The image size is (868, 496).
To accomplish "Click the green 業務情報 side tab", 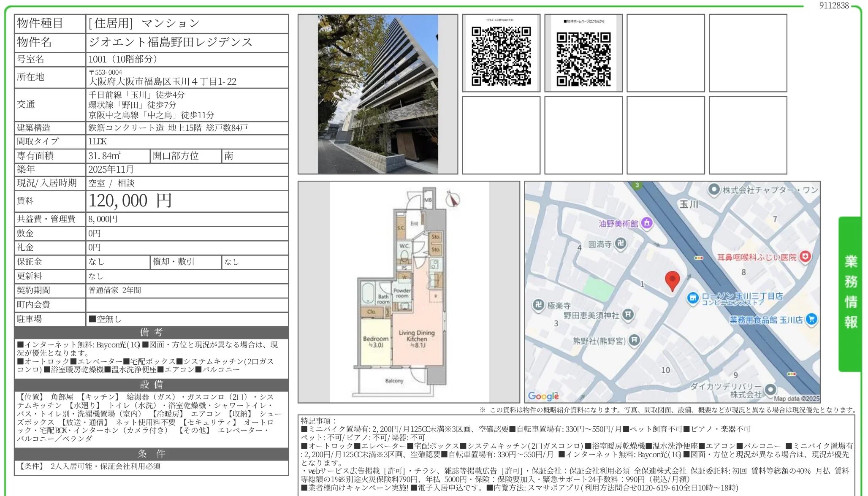I will point(850,294).
